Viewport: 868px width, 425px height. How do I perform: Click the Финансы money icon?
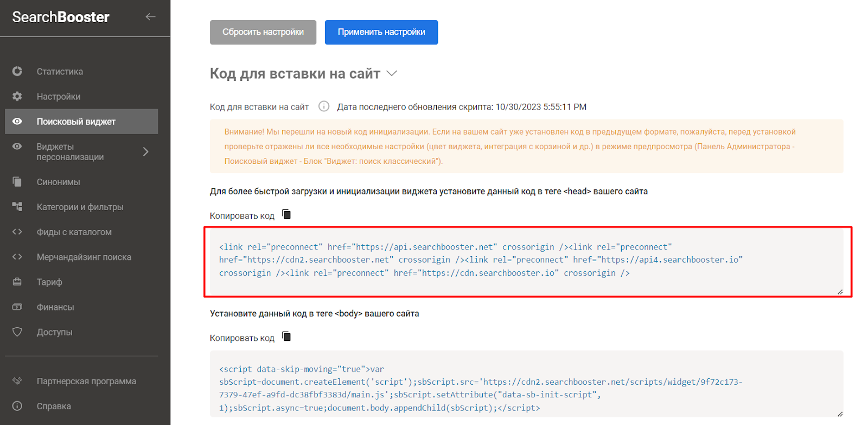tap(17, 307)
